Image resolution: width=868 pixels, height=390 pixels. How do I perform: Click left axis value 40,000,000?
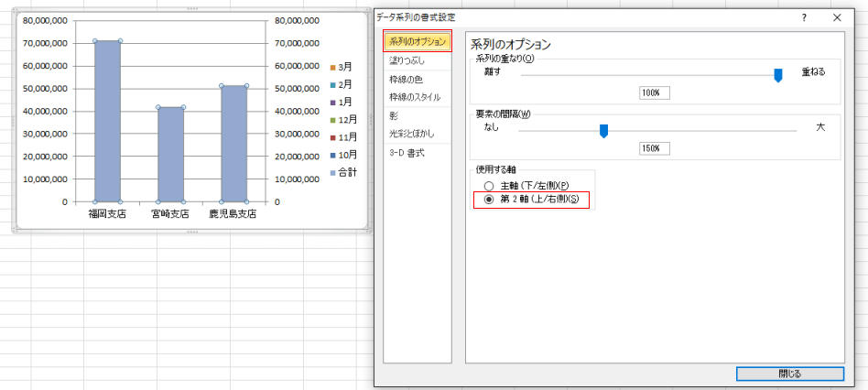tap(46, 111)
